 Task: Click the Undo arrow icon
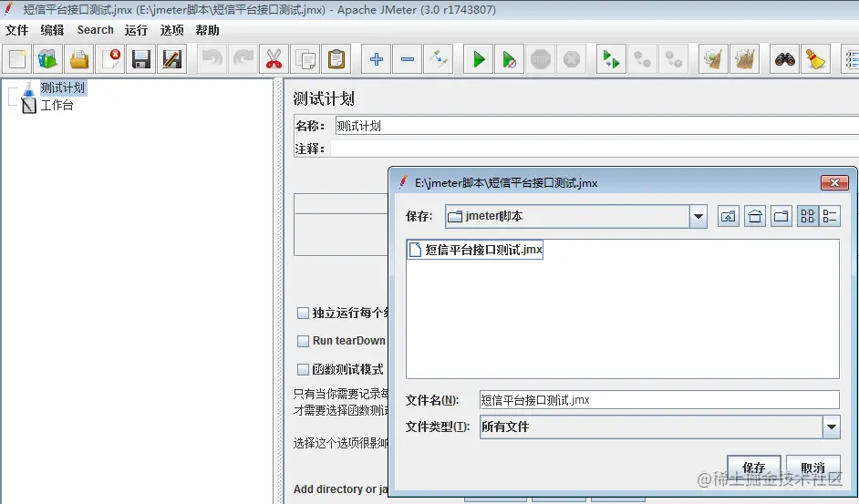212,58
